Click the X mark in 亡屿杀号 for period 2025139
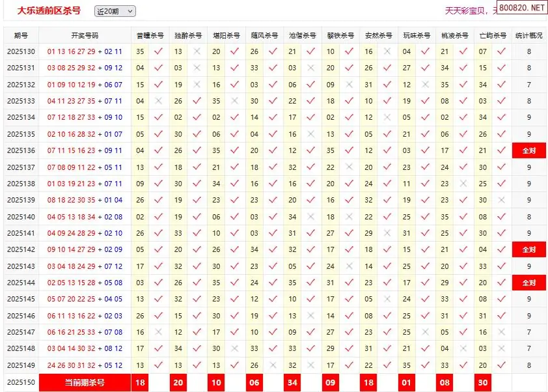 (501, 200)
